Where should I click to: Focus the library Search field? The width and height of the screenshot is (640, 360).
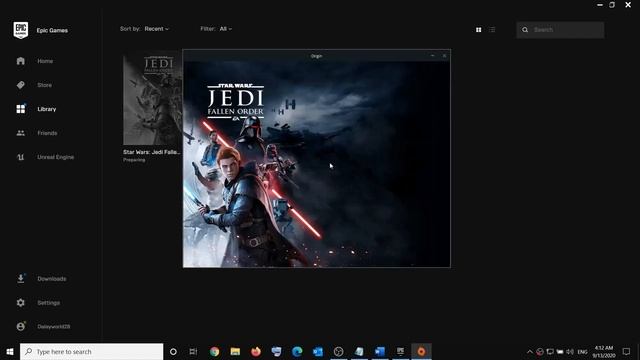click(560, 30)
